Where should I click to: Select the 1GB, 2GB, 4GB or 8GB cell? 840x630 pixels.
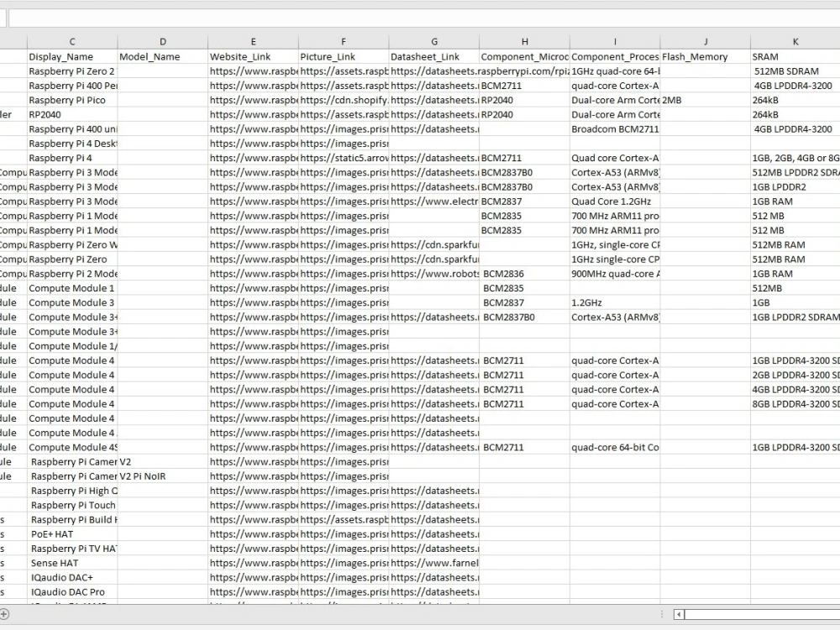(x=795, y=158)
